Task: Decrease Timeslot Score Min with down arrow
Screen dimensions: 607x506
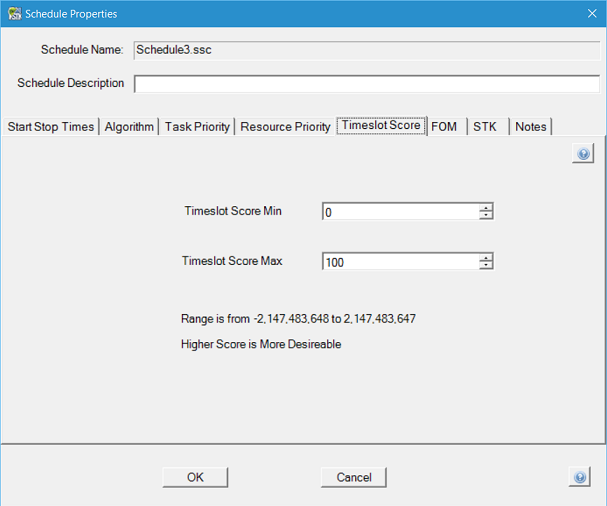Action: pos(486,216)
